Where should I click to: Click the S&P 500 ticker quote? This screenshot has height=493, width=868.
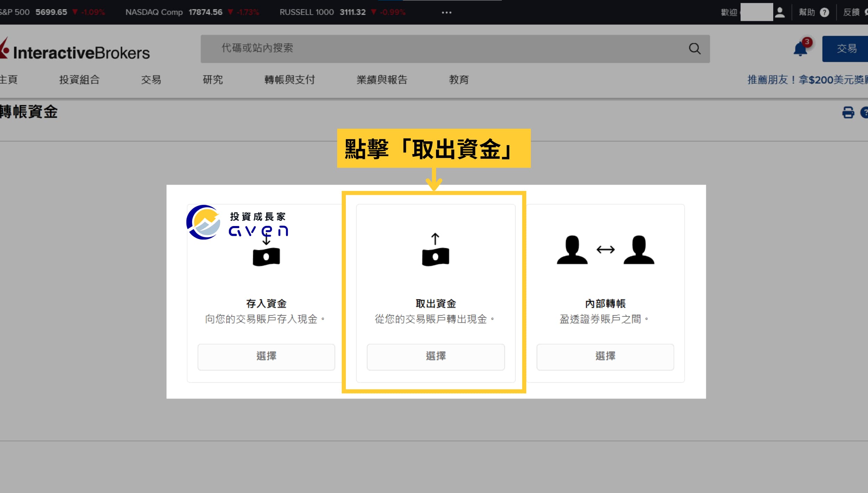pyautogui.click(x=52, y=12)
